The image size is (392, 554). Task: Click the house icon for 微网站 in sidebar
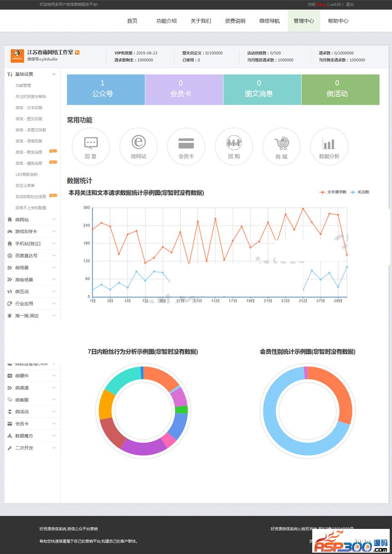click(x=10, y=219)
